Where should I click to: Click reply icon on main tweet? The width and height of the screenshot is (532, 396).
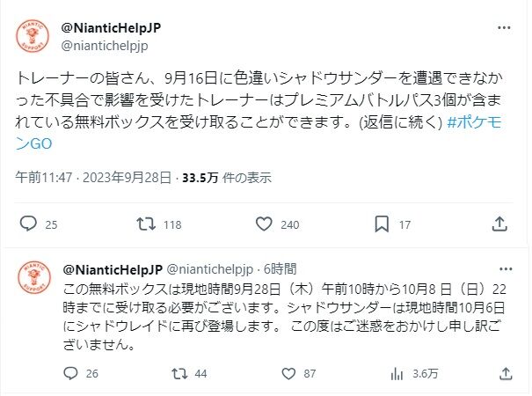point(28,224)
